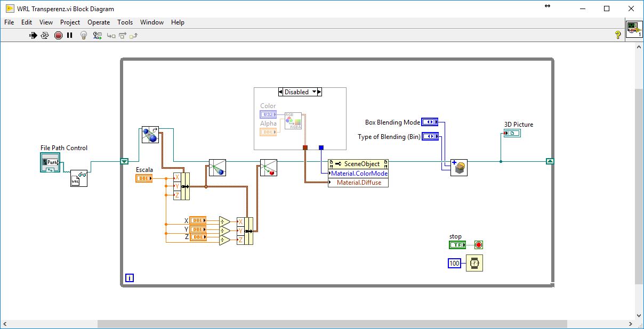The width and height of the screenshot is (644, 329).
Task: Click the blending box add-object node
Action: [x=458, y=168]
